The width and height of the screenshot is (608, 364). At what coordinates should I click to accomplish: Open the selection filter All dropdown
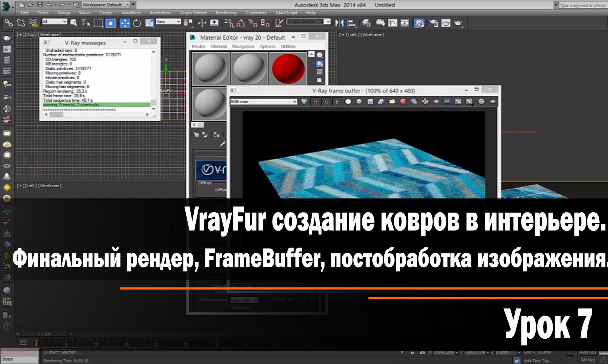click(x=54, y=21)
